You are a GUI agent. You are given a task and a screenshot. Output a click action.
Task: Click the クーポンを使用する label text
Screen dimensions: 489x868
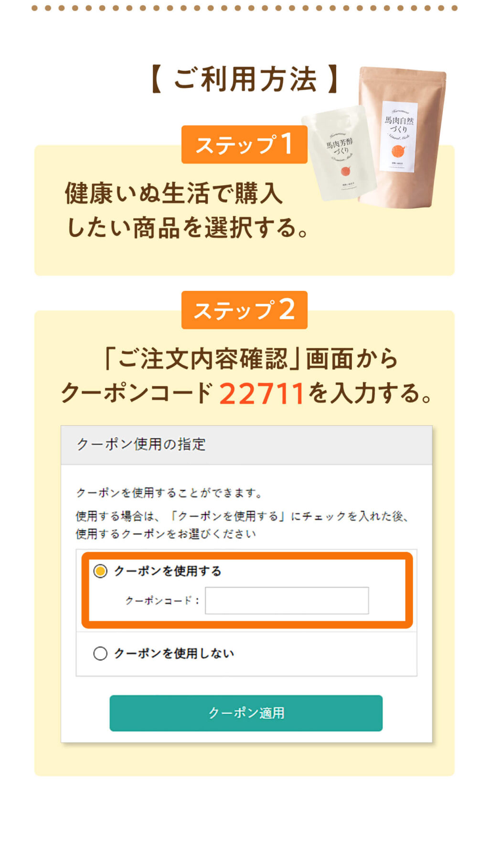pyautogui.click(x=168, y=571)
